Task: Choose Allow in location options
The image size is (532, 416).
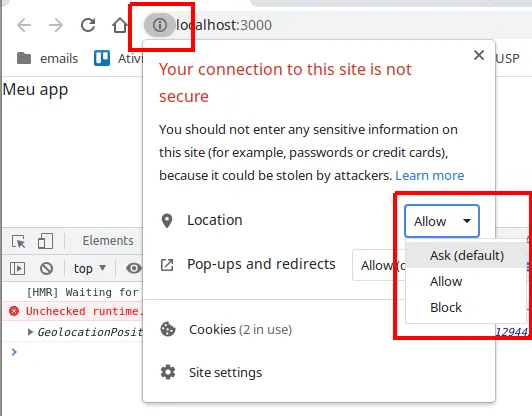Action: pyautogui.click(x=466, y=281)
